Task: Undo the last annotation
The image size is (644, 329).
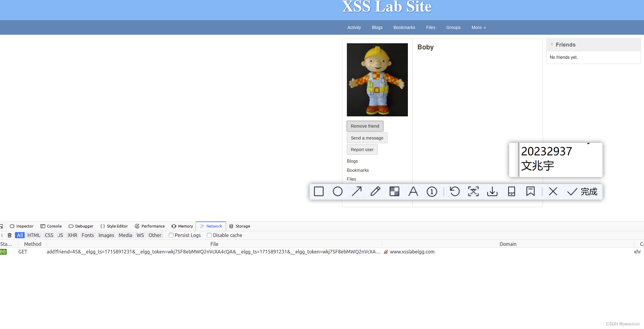Action: tap(455, 192)
